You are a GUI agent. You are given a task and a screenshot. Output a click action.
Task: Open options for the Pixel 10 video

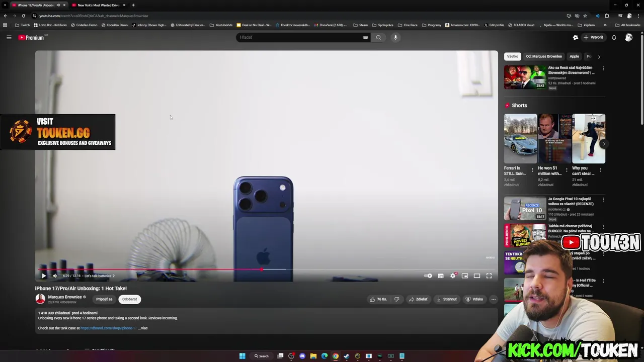click(603, 200)
